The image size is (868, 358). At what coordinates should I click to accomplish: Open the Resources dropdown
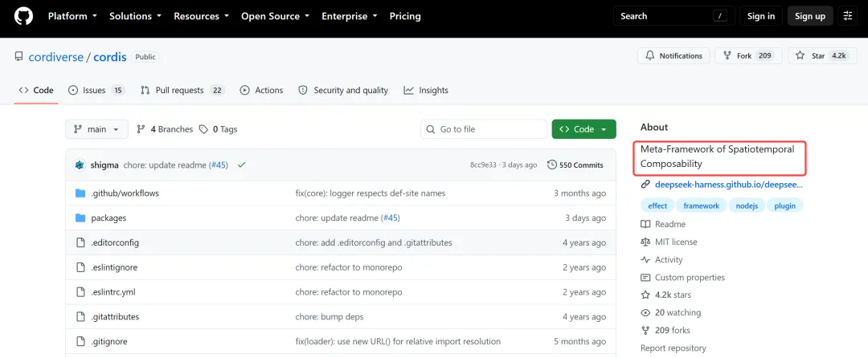pos(202,16)
